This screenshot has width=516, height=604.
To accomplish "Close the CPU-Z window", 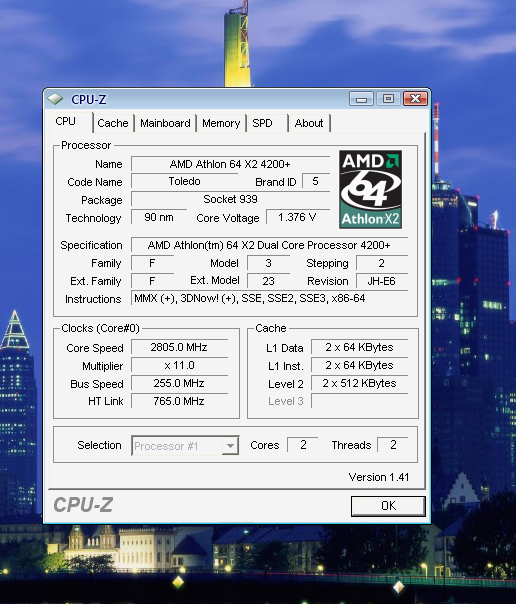I will (415, 99).
